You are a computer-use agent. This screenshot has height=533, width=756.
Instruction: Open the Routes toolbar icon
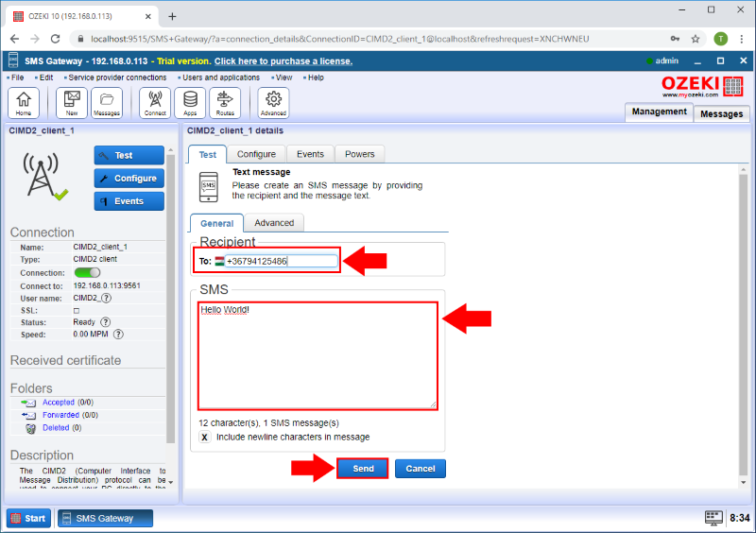pyautogui.click(x=225, y=103)
